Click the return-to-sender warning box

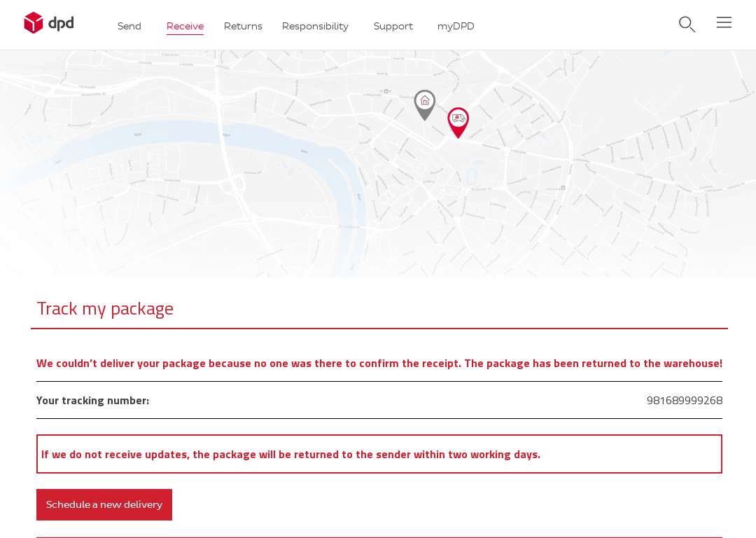379,454
